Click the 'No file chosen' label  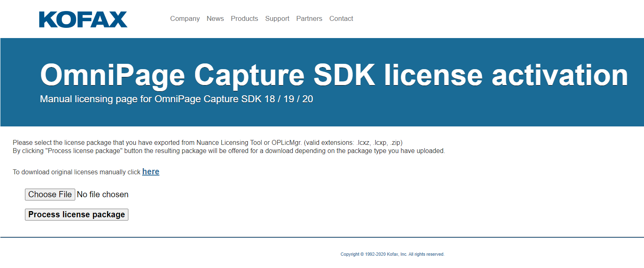(x=103, y=194)
